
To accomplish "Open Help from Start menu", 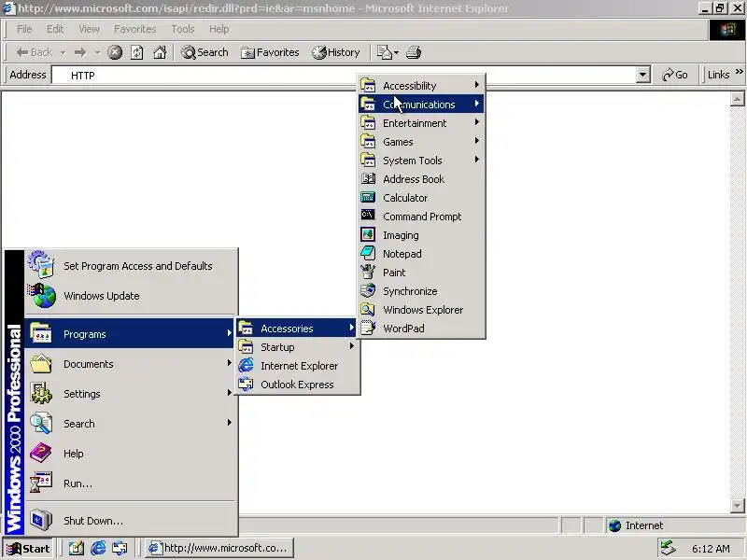I will coord(130,454).
